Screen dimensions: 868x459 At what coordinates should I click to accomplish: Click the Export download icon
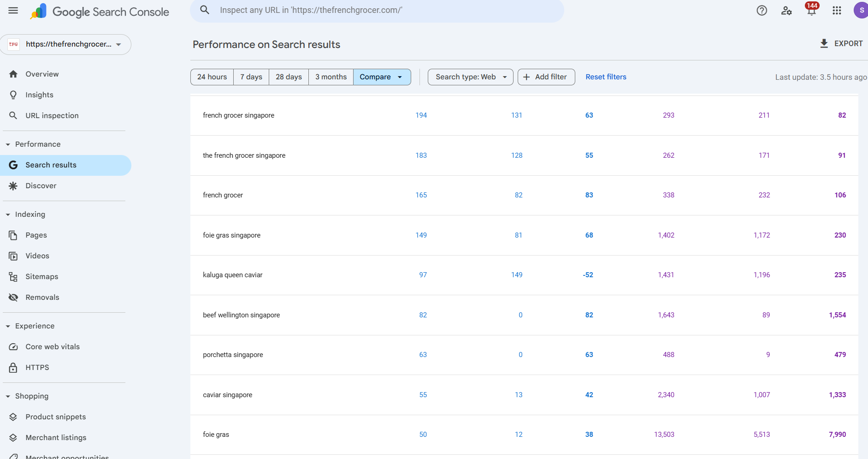[x=824, y=43]
